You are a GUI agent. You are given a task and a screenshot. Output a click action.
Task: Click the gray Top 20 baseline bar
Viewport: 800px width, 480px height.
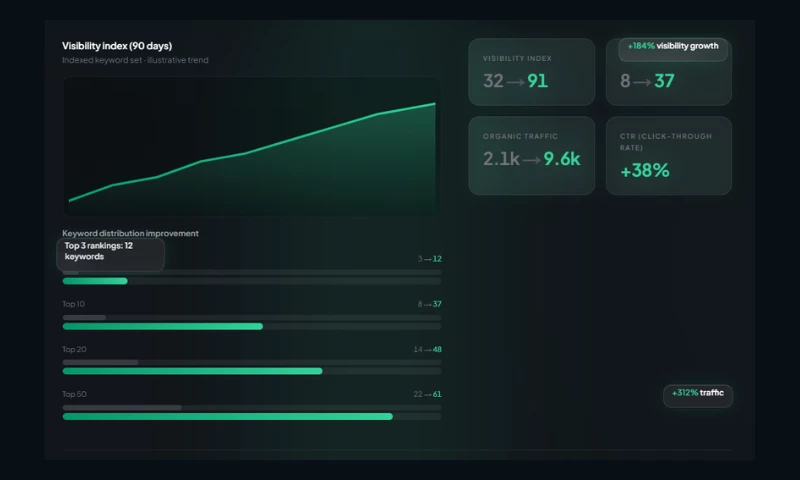101,363
